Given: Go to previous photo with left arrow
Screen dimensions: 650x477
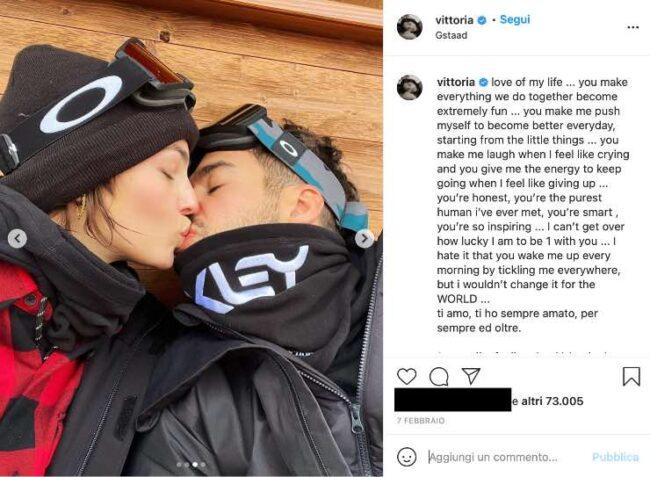Looking at the screenshot, I should 17,239.
